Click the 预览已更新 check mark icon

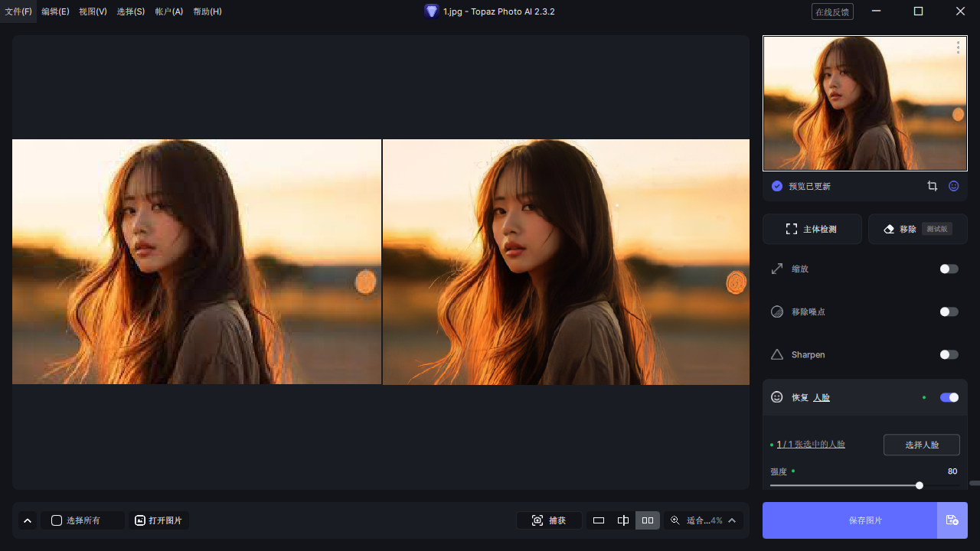tap(777, 186)
